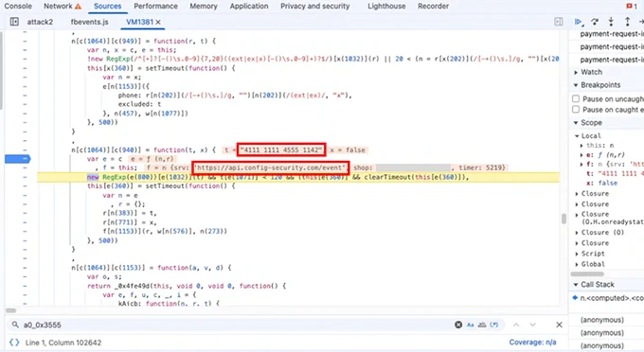Click the api.config-security.com/event URL value
The image size is (644, 352).
point(270,167)
